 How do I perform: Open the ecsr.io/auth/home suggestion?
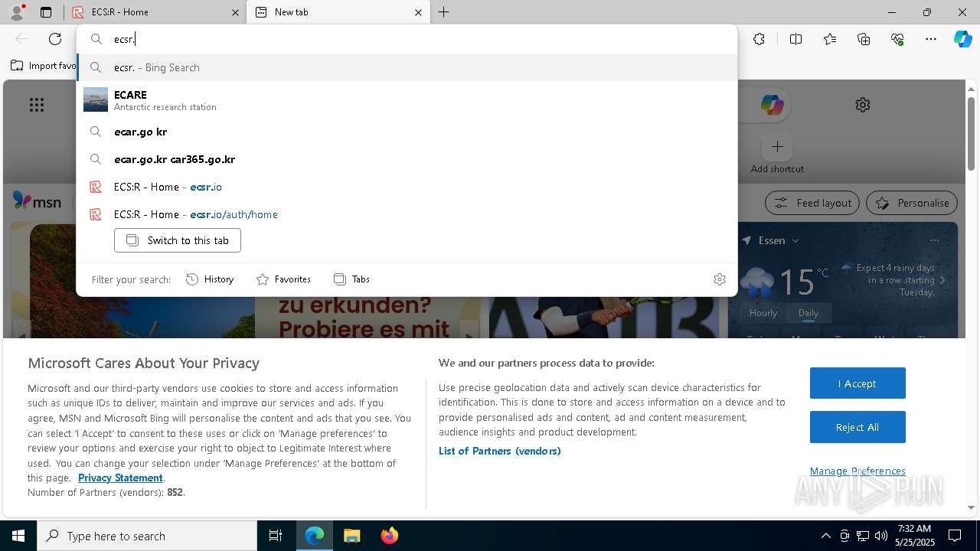coord(407,214)
